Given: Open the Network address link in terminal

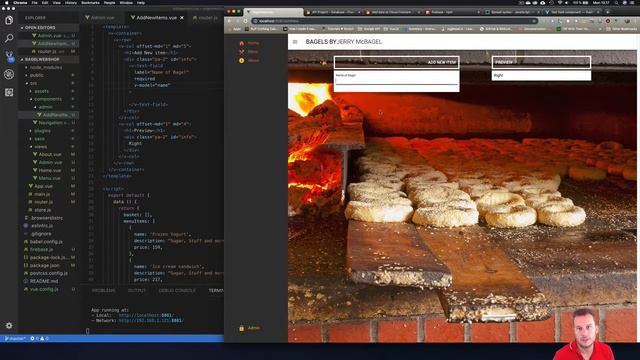Looking at the screenshot, I should coord(151,320).
